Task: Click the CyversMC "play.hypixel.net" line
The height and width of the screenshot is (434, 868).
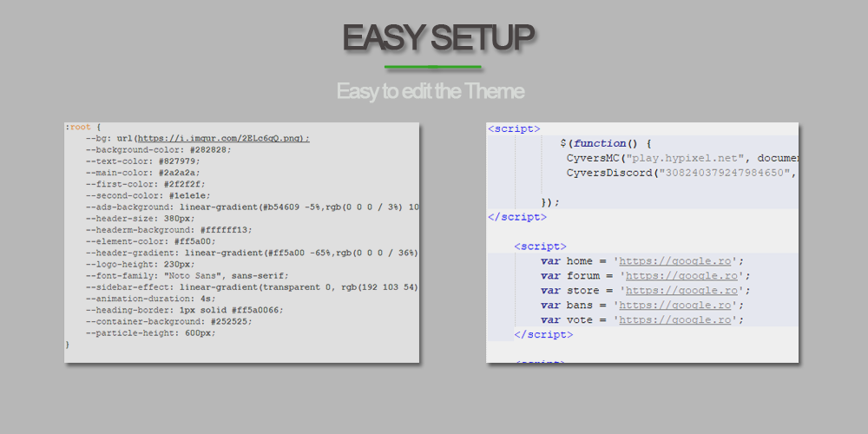Action: [681, 158]
